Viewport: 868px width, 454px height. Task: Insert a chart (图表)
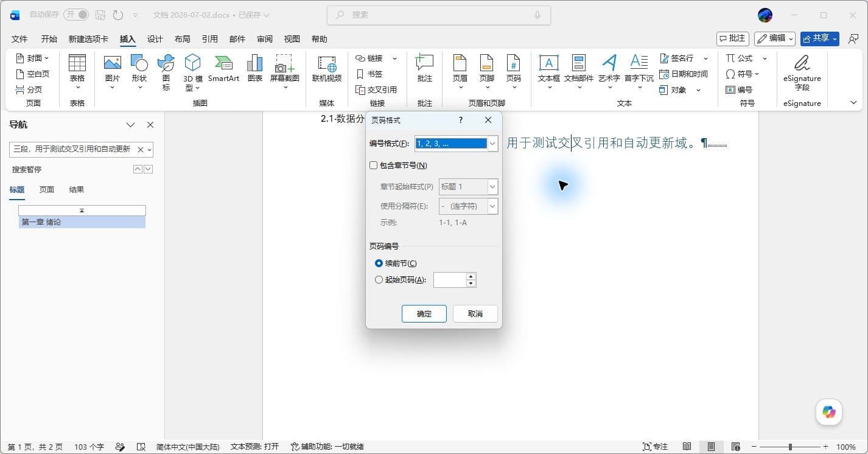click(x=255, y=68)
